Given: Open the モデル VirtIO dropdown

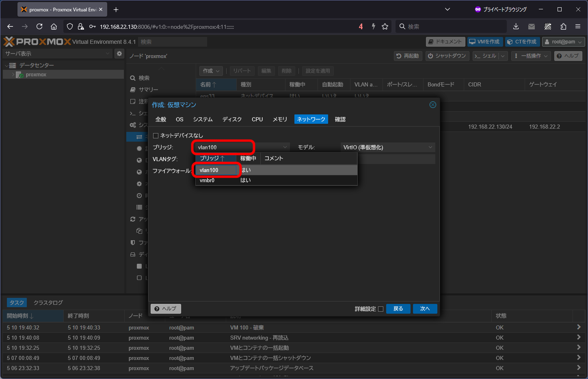Looking at the screenshot, I should click(x=388, y=147).
